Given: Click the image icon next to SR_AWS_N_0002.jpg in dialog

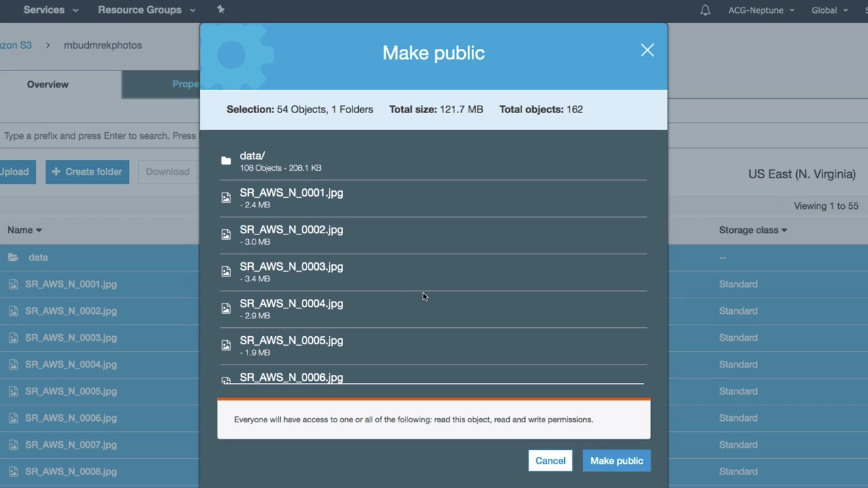Looking at the screenshot, I should (x=226, y=235).
